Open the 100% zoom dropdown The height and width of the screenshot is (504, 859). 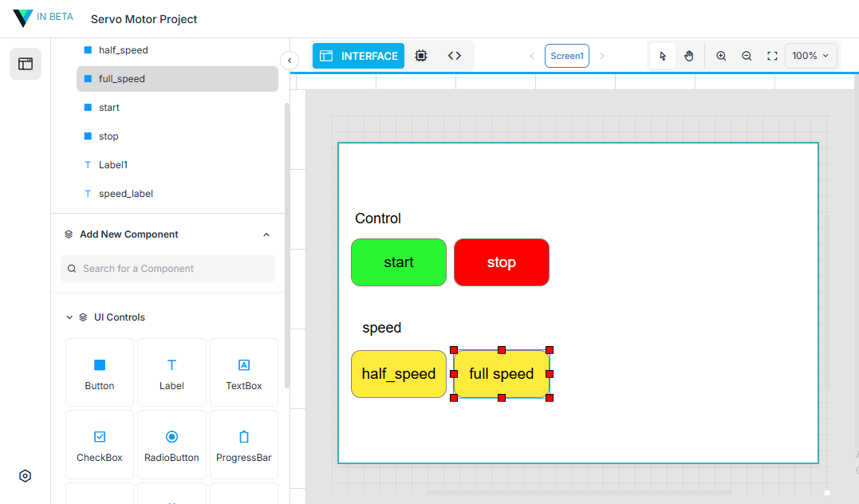(811, 56)
